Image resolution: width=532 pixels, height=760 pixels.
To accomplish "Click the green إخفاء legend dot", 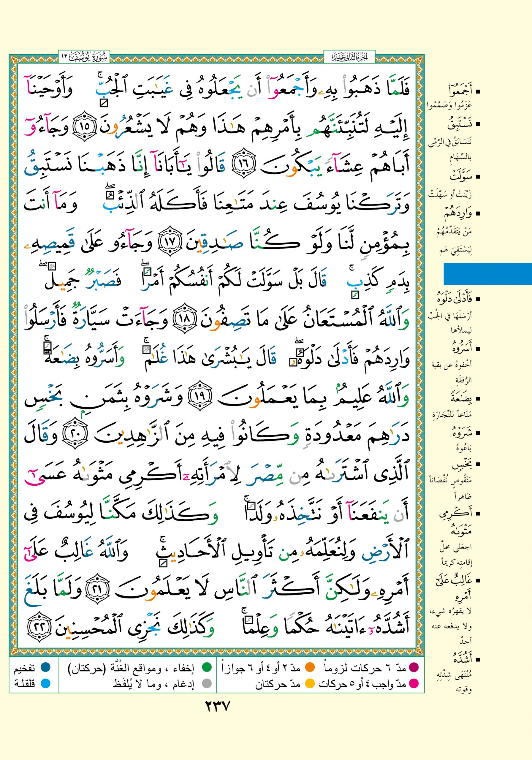I will point(207,668).
